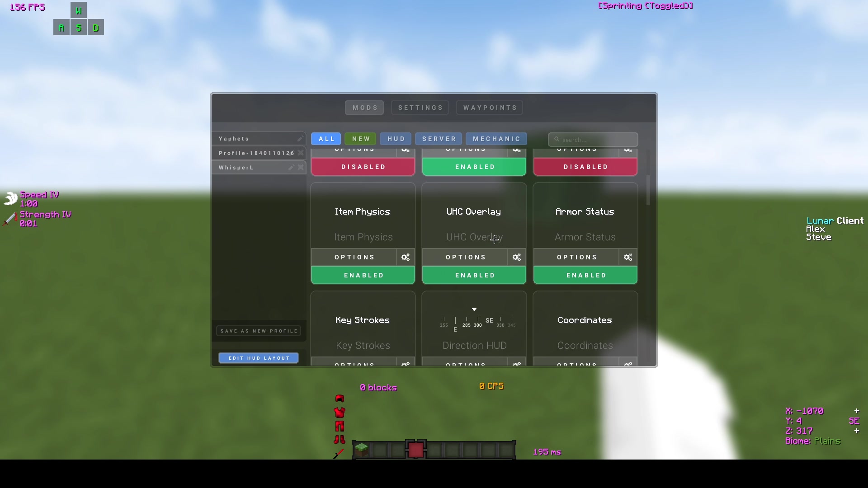Screen dimensions: 868x488
Task: Toggle Item Physics mod to disabled
Action: click(x=363, y=275)
